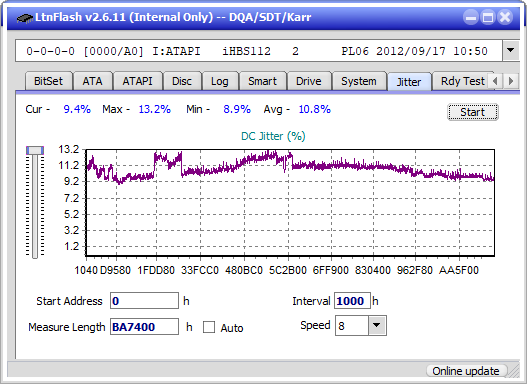Select the iHBS112 drive entry field

click(259, 51)
